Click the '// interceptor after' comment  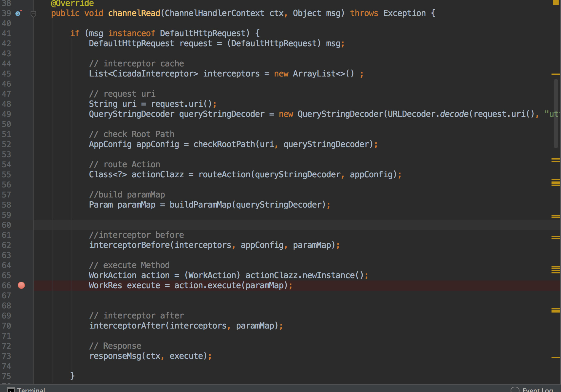pyautogui.click(x=136, y=316)
